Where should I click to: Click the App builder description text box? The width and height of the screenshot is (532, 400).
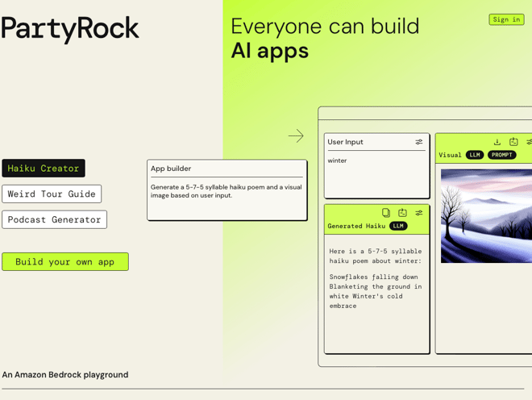point(227,190)
